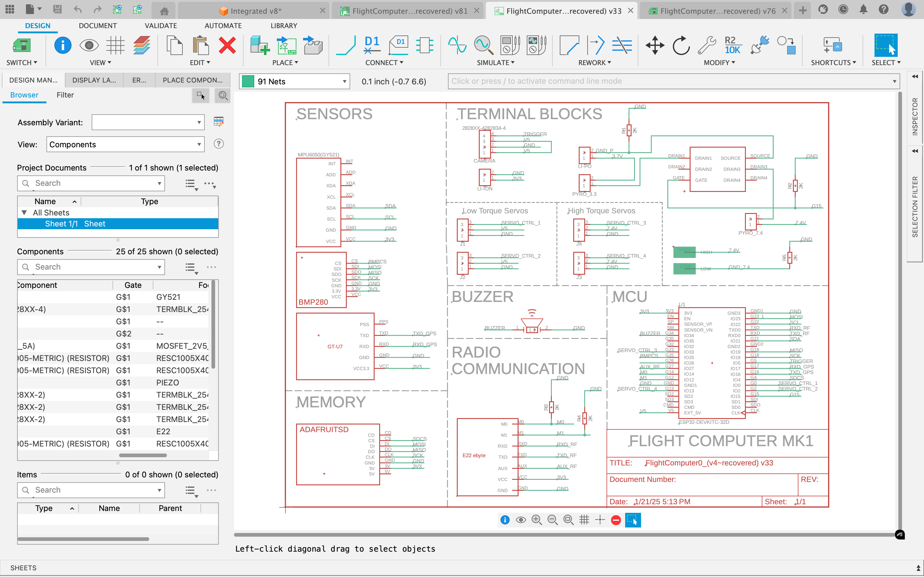The height and width of the screenshot is (577, 924).
Task: Click the red stop icon below canvas
Action: coord(616,520)
